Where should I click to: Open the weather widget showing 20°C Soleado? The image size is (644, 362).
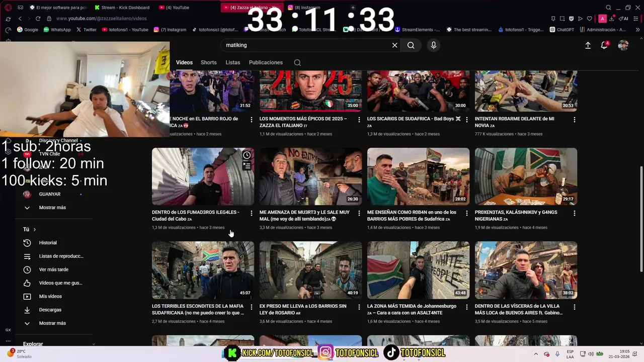coord(18,354)
